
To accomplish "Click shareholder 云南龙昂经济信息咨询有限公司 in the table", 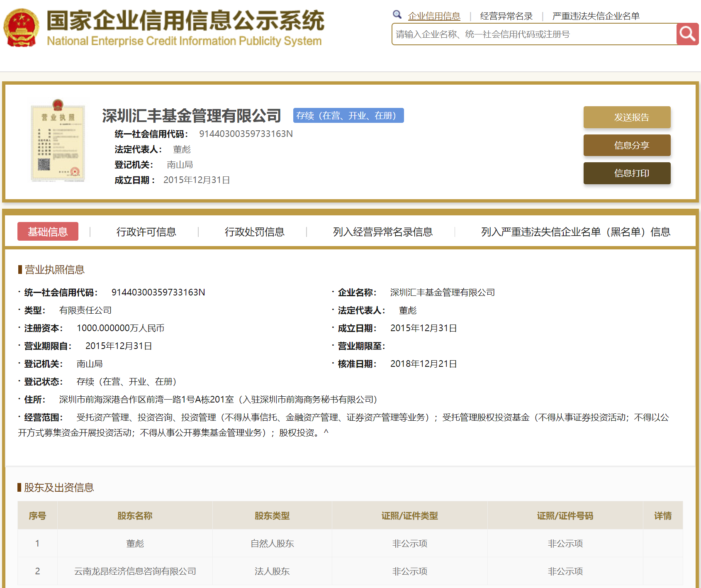I will (x=135, y=571).
